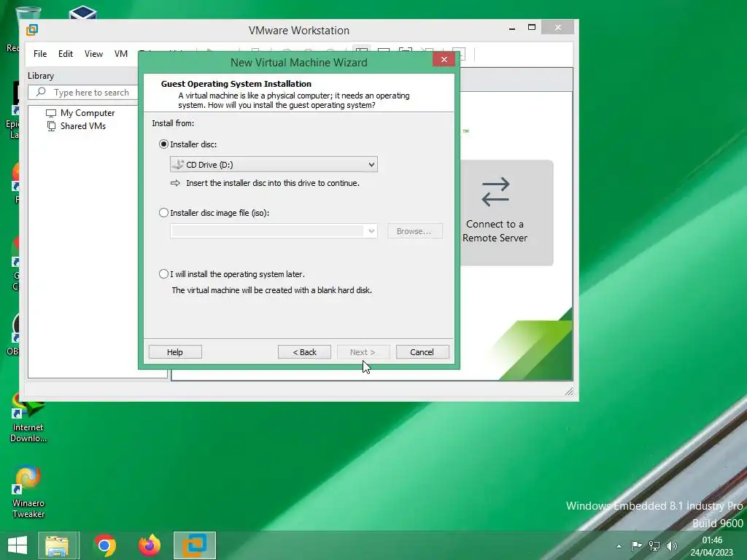The image size is (747, 560).
Task: Open Firefox from the taskbar
Action: pyautogui.click(x=149, y=545)
